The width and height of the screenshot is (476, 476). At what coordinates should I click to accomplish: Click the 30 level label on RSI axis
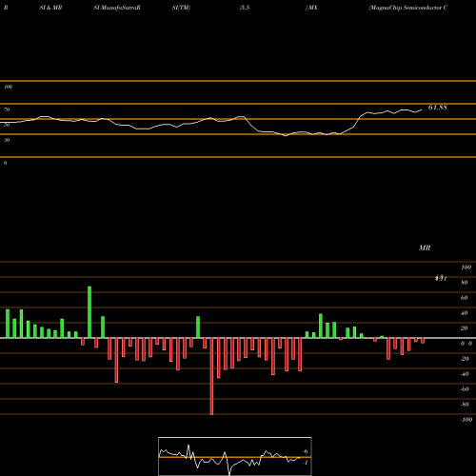click(x=7, y=140)
